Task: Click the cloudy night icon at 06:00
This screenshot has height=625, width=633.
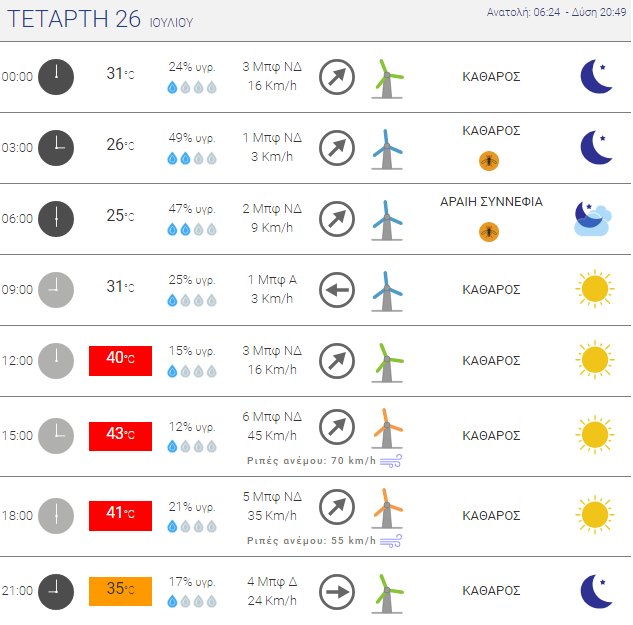Action: point(593,219)
